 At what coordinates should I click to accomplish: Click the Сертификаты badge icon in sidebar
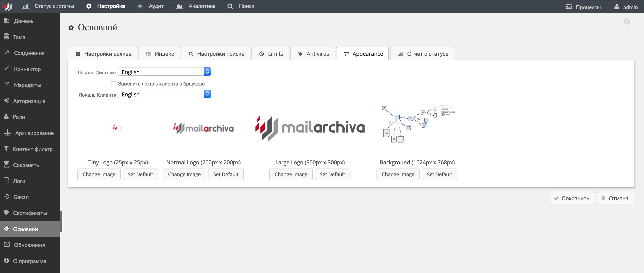6,213
